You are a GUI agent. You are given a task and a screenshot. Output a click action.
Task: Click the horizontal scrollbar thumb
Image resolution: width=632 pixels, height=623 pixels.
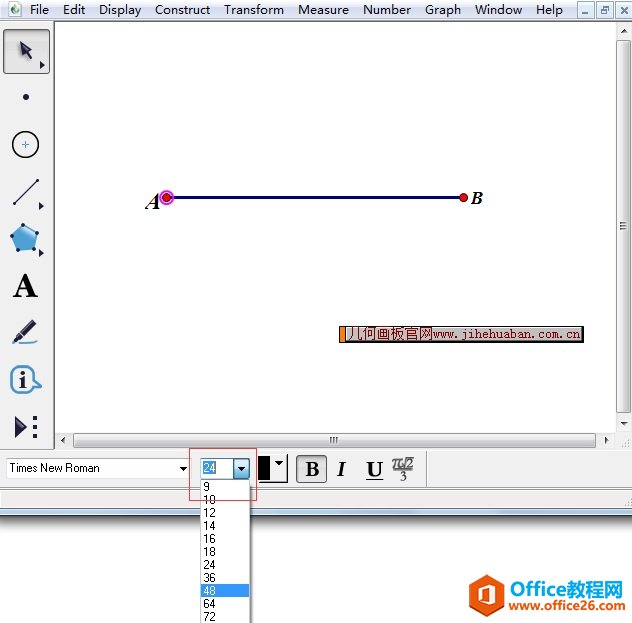tap(334, 440)
